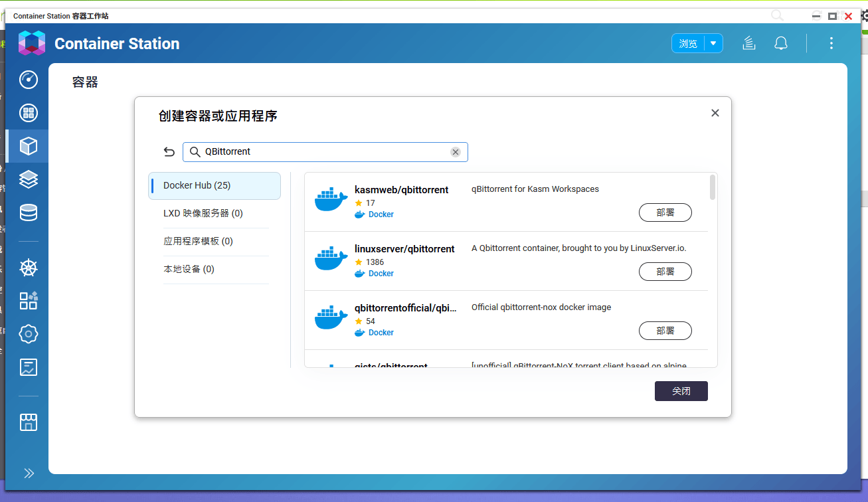Click the magnifier icon in search field
The image size is (868, 502).
coord(195,152)
